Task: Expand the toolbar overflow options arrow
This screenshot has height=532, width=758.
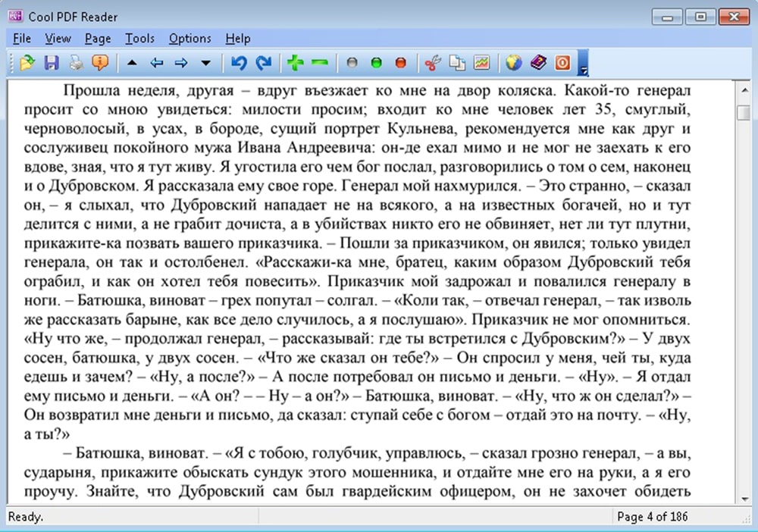Action: click(583, 71)
